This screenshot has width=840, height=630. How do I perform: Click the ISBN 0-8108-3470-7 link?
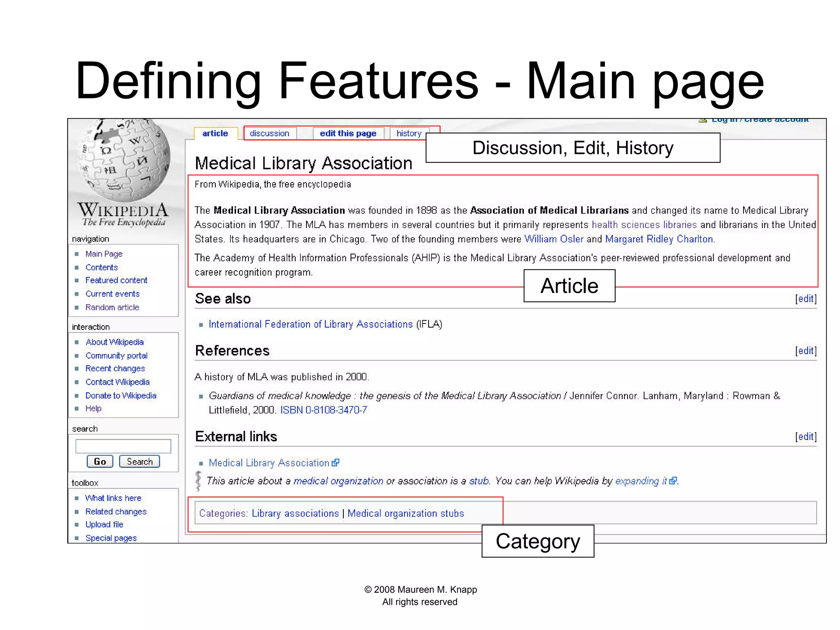pyautogui.click(x=324, y=410)
